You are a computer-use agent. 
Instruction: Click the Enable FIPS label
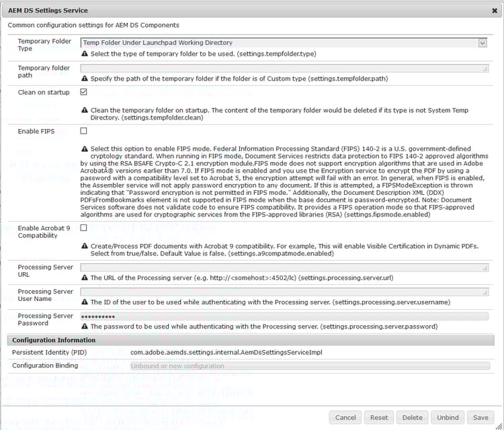point(36,131)
